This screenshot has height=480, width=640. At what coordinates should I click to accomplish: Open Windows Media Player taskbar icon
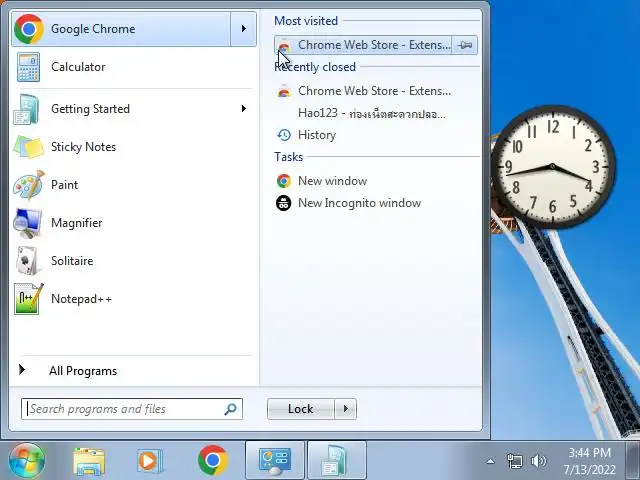pyautogui.click(x=150, y=461)
